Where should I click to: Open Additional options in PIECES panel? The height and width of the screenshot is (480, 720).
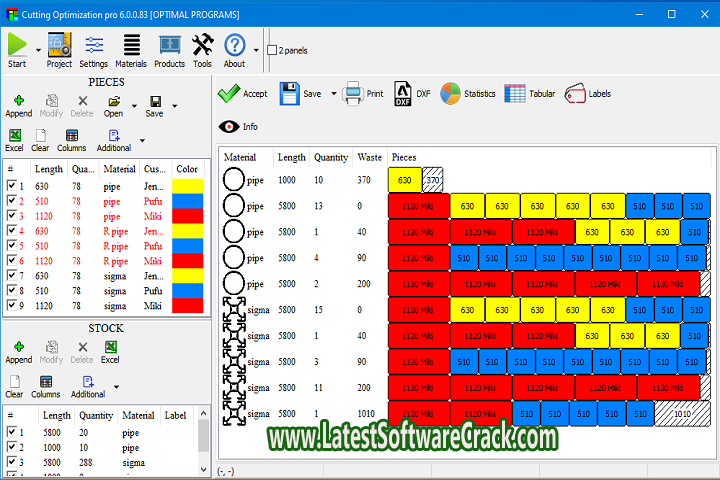tap(114, 141)
